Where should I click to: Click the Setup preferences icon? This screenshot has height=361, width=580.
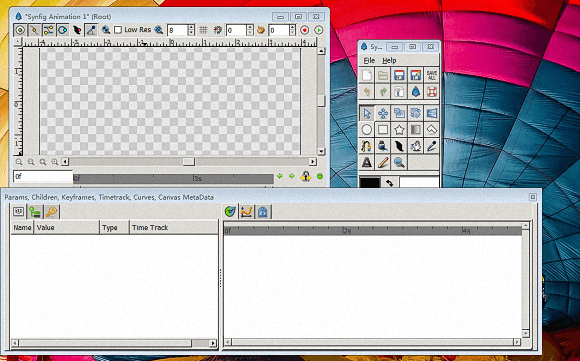click(399, 91)
